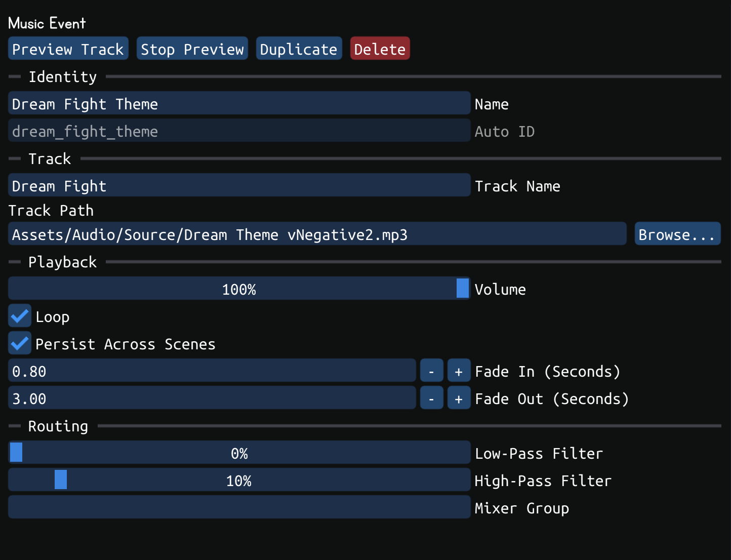Adjust the High-Pass Filter slider at 10%
Screen dimensions: 731x560
tap(239, 481)
